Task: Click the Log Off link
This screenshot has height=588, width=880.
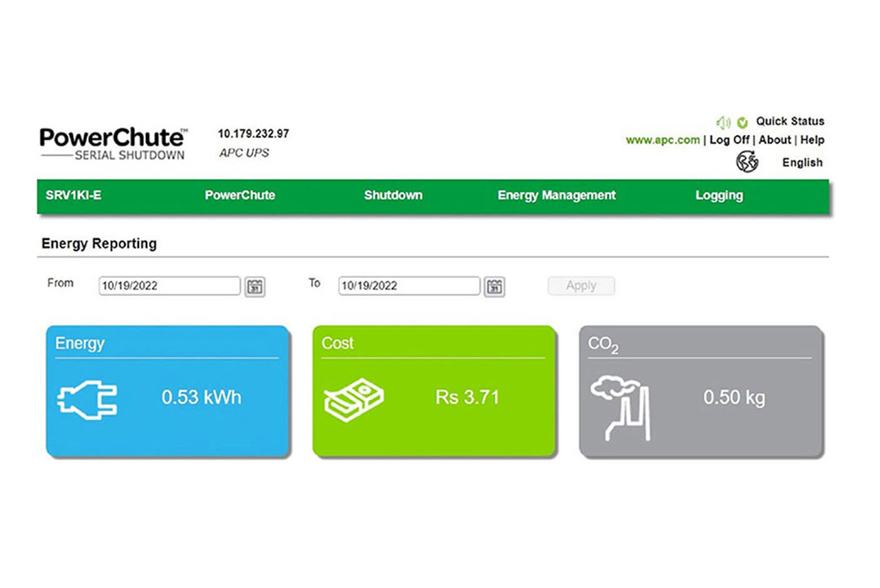Action: click(x=729, y=140)
